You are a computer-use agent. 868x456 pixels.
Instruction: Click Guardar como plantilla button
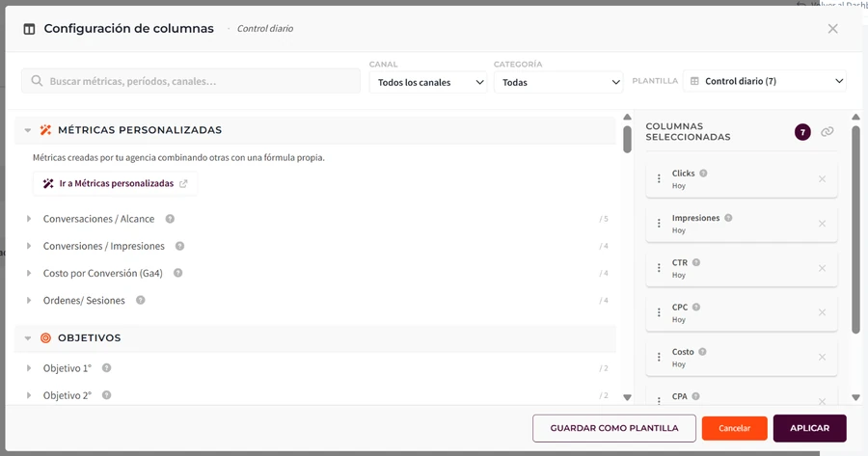(x=614, y=428)
